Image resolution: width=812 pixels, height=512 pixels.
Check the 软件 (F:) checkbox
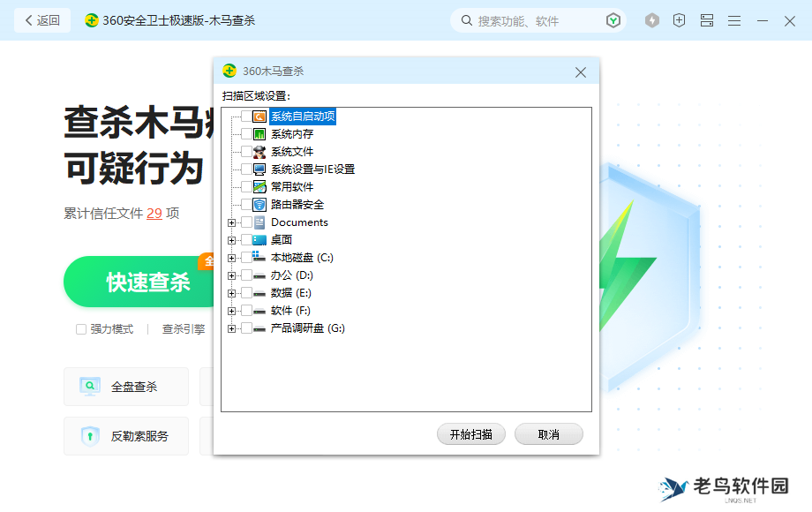pyautogui.click(x=246, y=310)
